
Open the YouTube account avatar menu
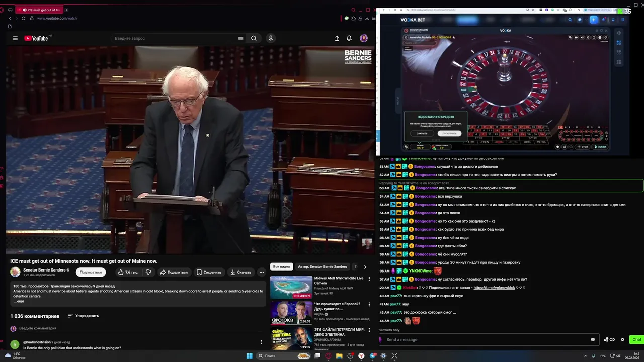364,38
